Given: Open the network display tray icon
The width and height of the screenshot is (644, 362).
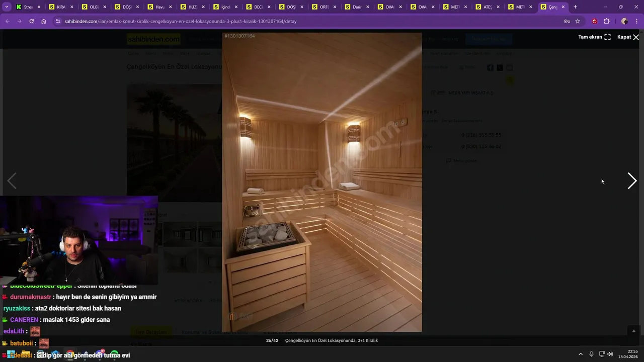Looking at the screenshot, I should coord(602,354).
